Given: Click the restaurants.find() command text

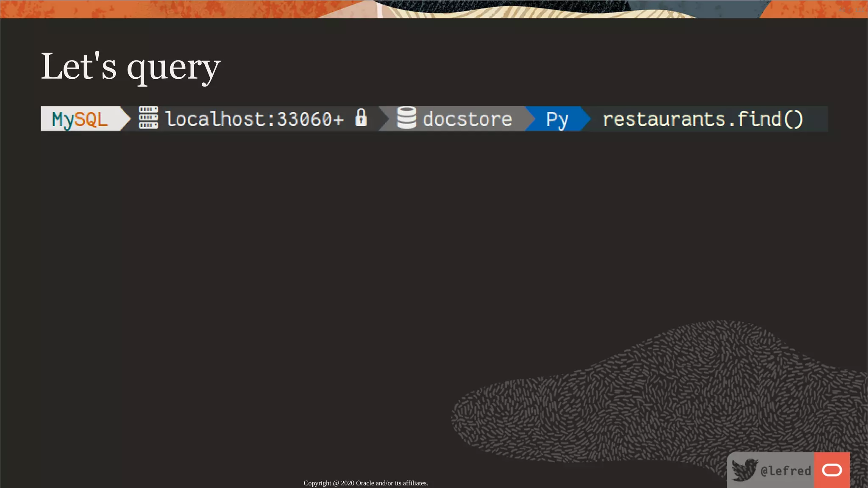Looking at the screenshot, I should 703,119.
